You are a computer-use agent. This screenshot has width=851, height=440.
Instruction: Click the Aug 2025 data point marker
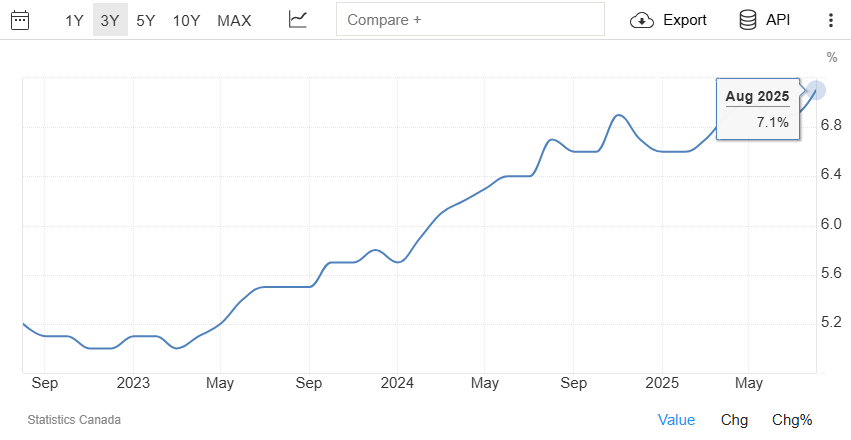click(x=817, y=89)
